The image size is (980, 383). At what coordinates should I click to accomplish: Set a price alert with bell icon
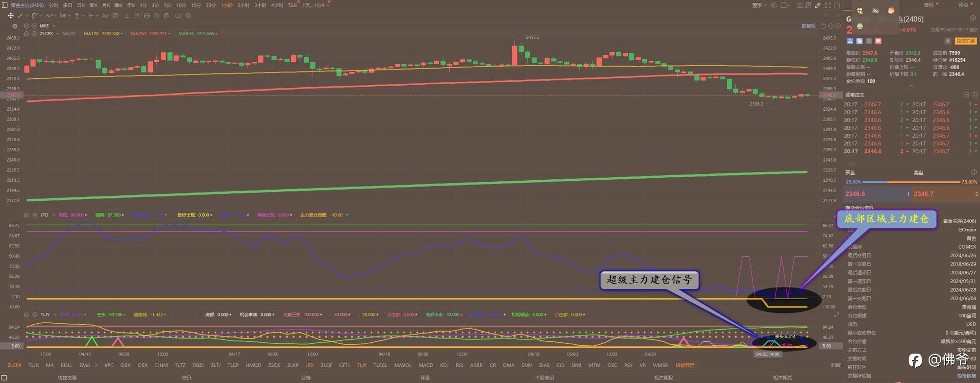point(948,41)
